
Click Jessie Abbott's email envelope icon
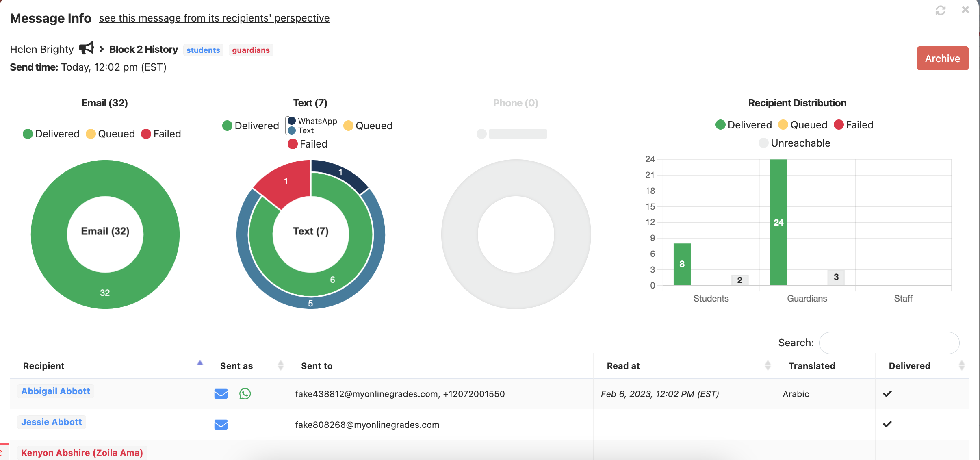pos(221,425)
